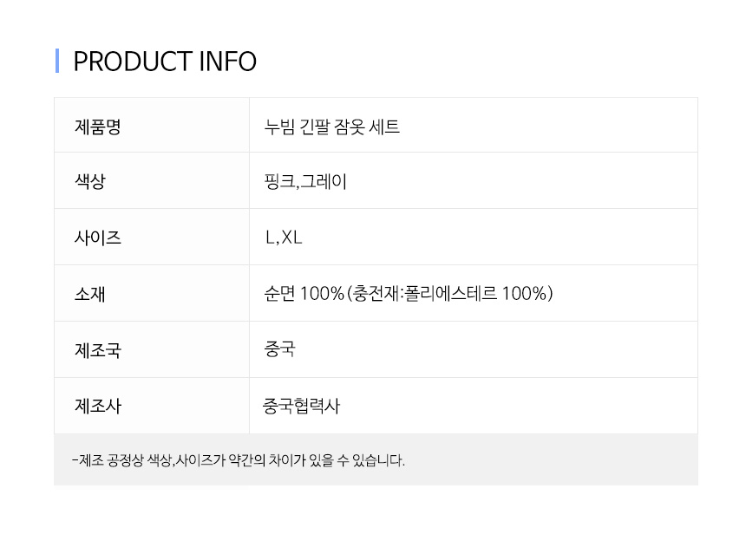746x560 pixels.
Task: Select the 제품명 label cell
Action: [x=152, y=126]
